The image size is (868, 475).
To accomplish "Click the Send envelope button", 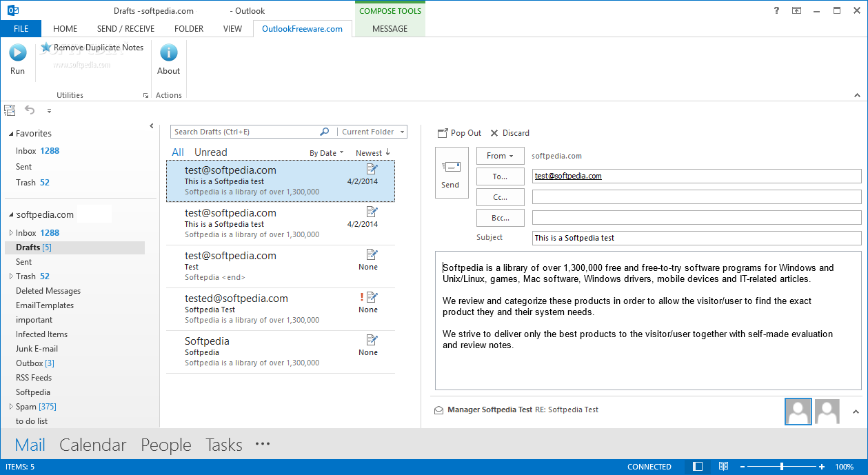I will click(x=451, y=172).
